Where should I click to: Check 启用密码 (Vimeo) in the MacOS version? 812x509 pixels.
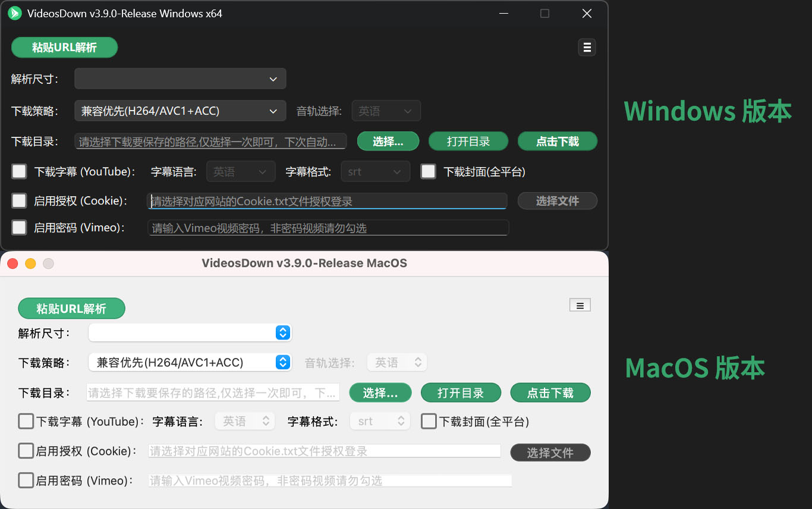(x=26, y=480)
